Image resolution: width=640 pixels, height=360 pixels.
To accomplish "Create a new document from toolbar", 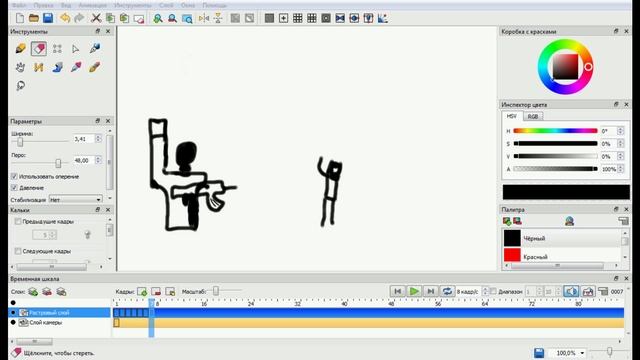I will point(20,18).
